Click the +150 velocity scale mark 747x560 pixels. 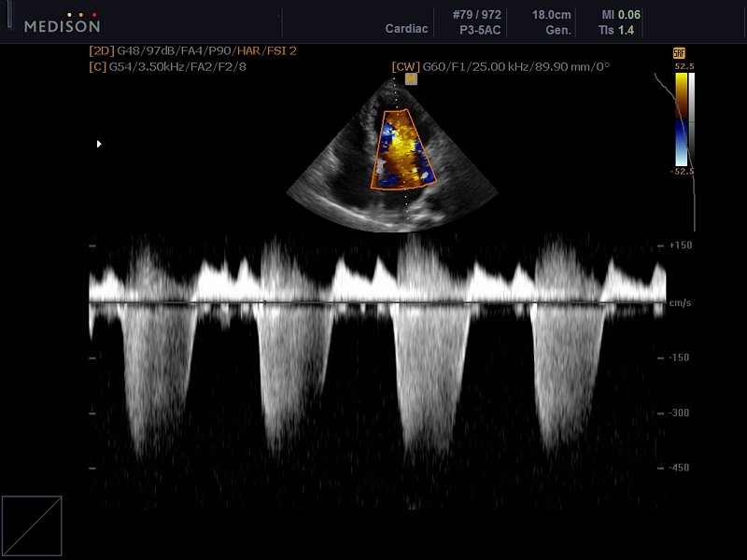[x=679, y=245]
